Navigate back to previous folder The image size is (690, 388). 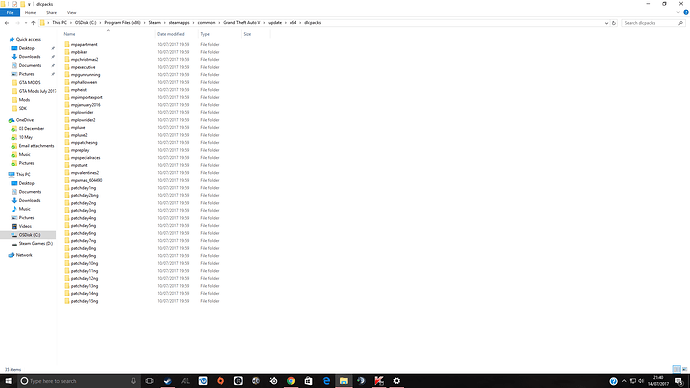(7, 23)
